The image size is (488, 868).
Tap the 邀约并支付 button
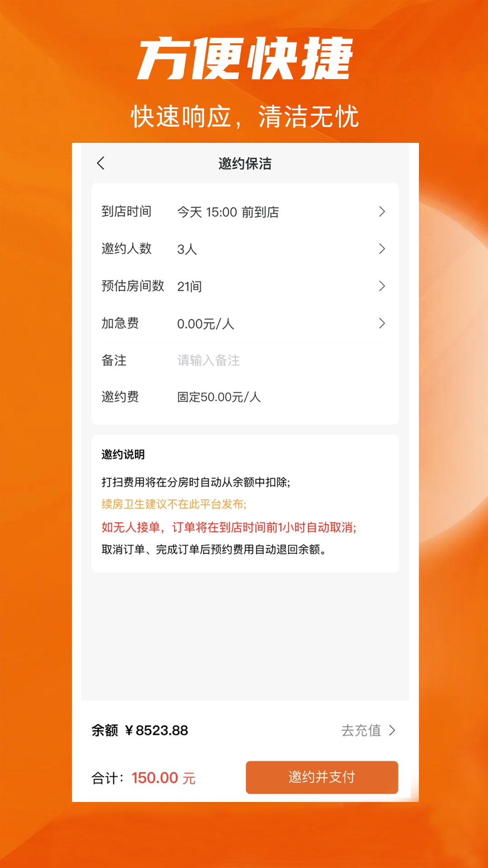pos(322,777)
